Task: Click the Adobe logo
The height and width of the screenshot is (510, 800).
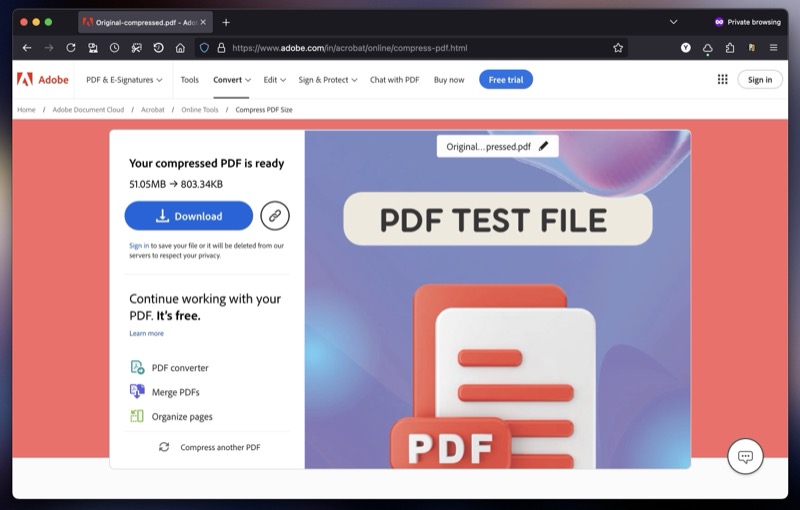Action: point(43,80)
